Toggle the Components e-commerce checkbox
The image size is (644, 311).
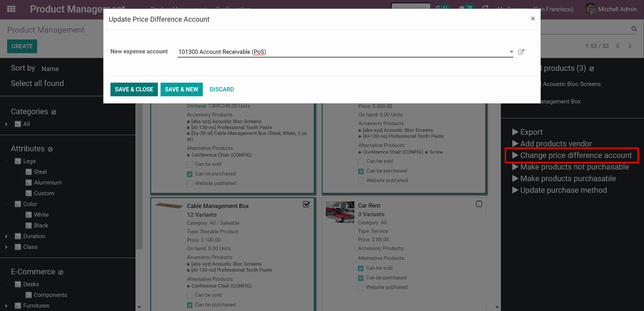click(x=28, y=295)
